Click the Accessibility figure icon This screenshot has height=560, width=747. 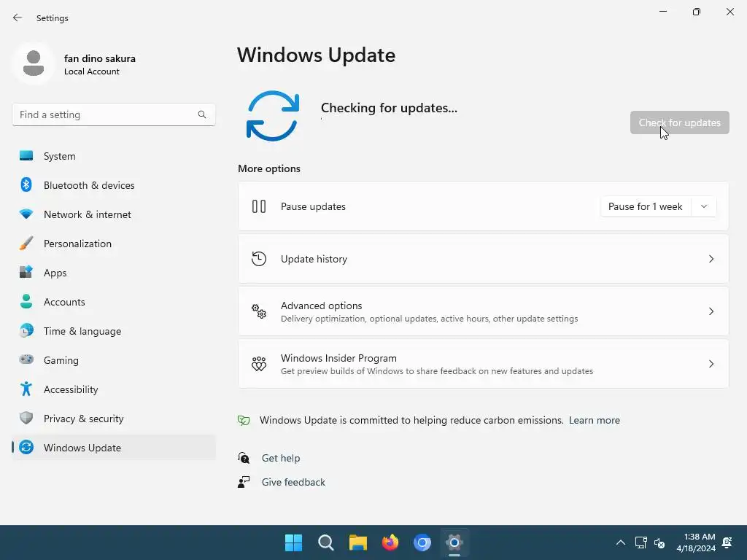pos(26,389)
